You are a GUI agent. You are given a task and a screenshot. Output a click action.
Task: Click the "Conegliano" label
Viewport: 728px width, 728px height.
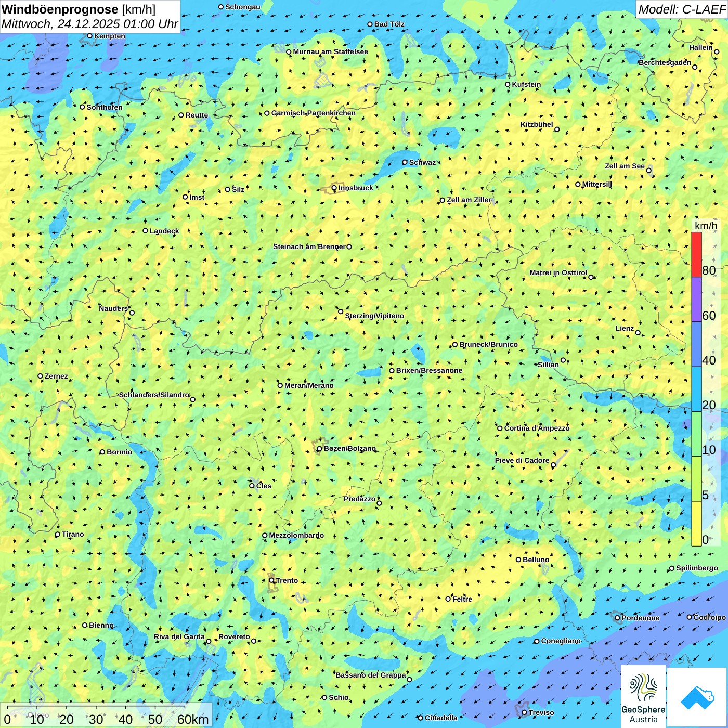561,641
